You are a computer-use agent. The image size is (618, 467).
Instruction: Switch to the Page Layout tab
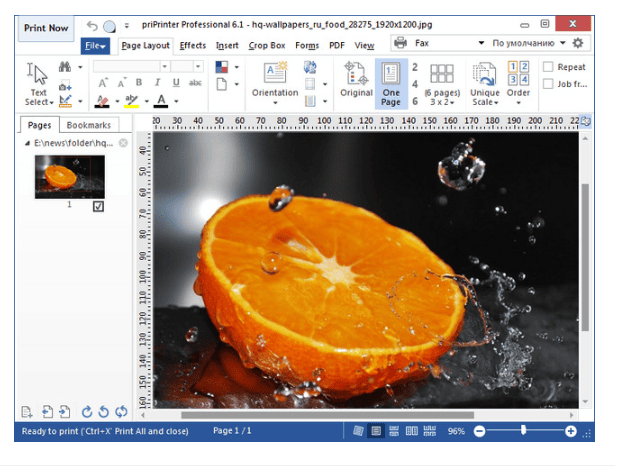145,46
